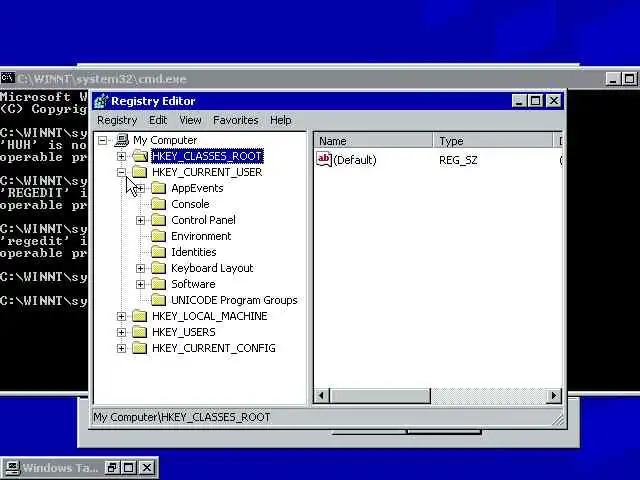Click the horizontal scrollbar thumb in values pane
This screenshot has height=480, width=640.
click(x=380, y=396)
